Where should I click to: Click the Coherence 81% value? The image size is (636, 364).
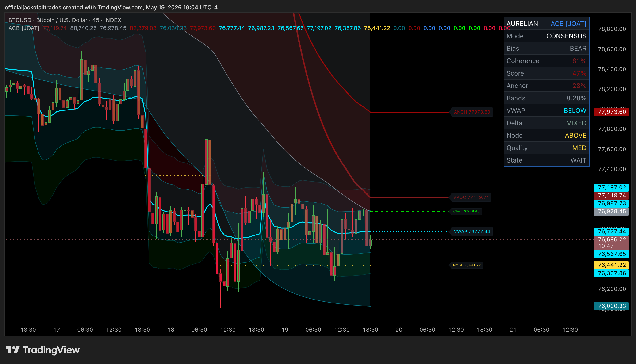coord(566,61)
